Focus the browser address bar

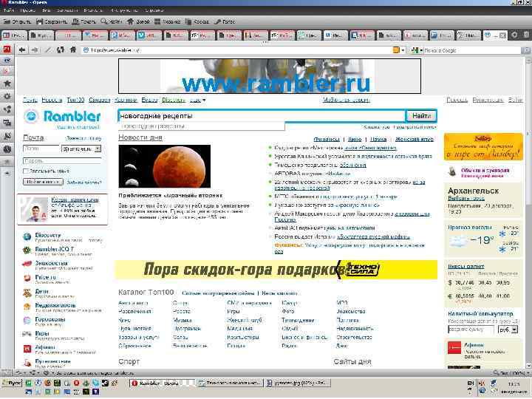pyautogui.click(x=237, y=50)
